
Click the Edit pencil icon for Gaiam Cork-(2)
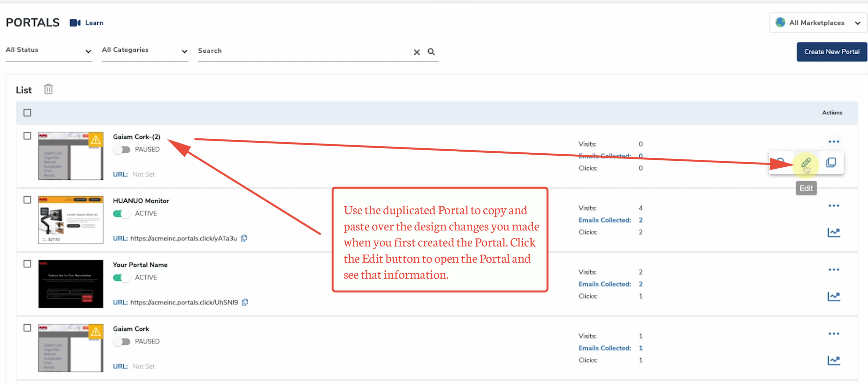click(x=806, y=163)
